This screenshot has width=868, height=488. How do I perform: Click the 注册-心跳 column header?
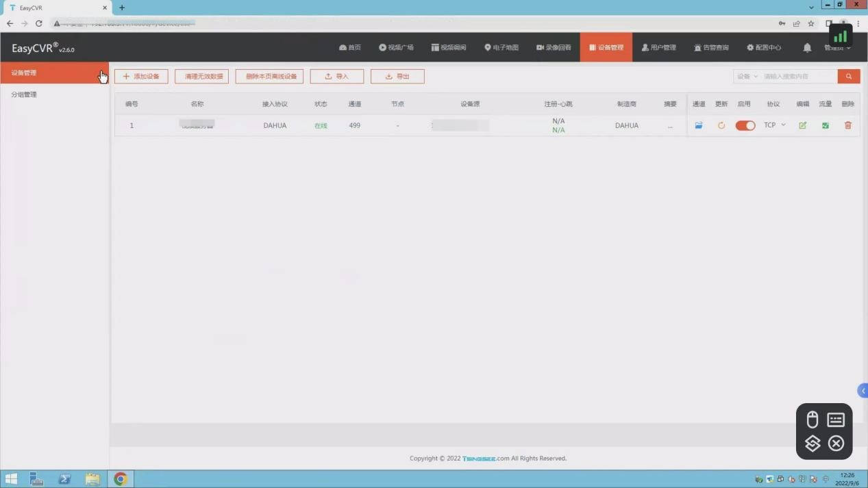558,104
